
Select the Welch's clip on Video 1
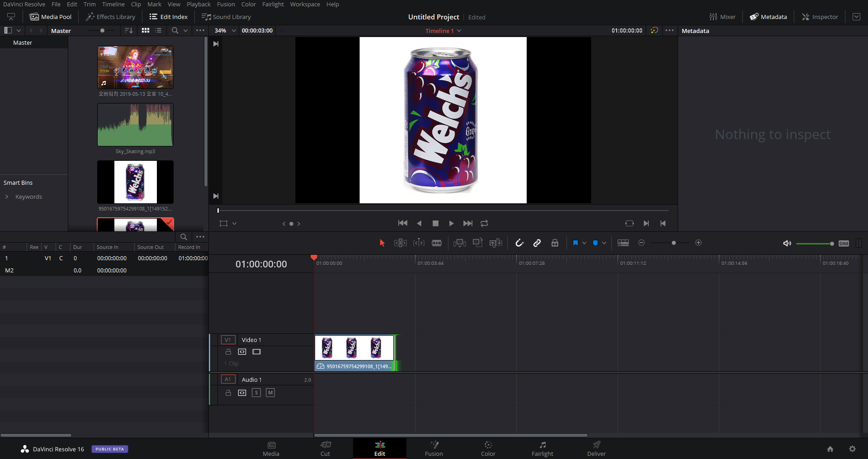click(x=354, y=353)
